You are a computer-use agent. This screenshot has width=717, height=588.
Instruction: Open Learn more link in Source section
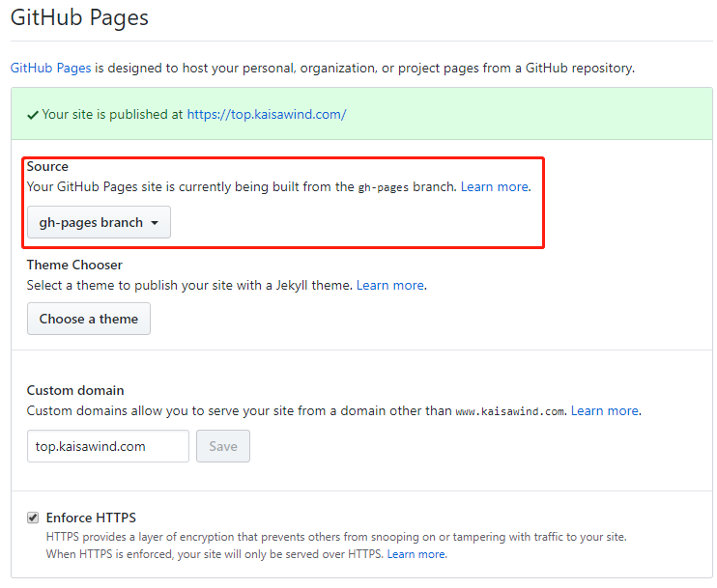[x=495, y=186]
